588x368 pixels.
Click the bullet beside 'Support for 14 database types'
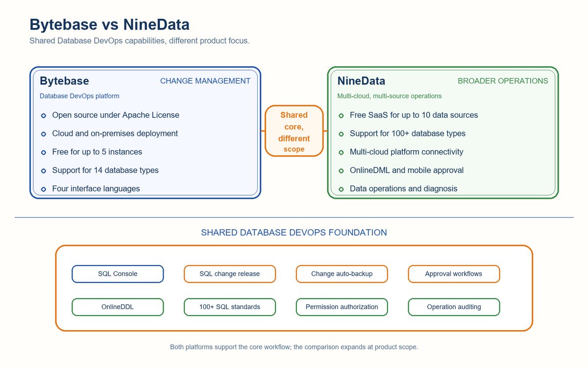pyautogui.click(x=43, y=171)
